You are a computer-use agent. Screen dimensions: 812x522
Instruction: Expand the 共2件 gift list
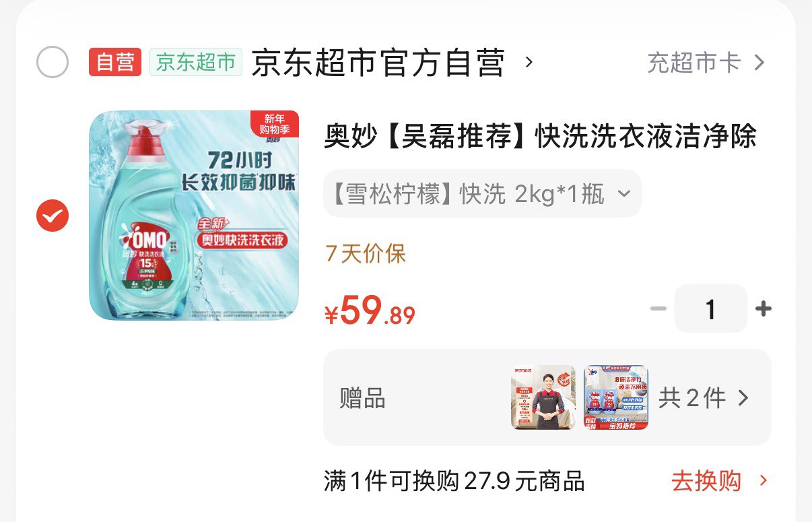tap(704, 398)
